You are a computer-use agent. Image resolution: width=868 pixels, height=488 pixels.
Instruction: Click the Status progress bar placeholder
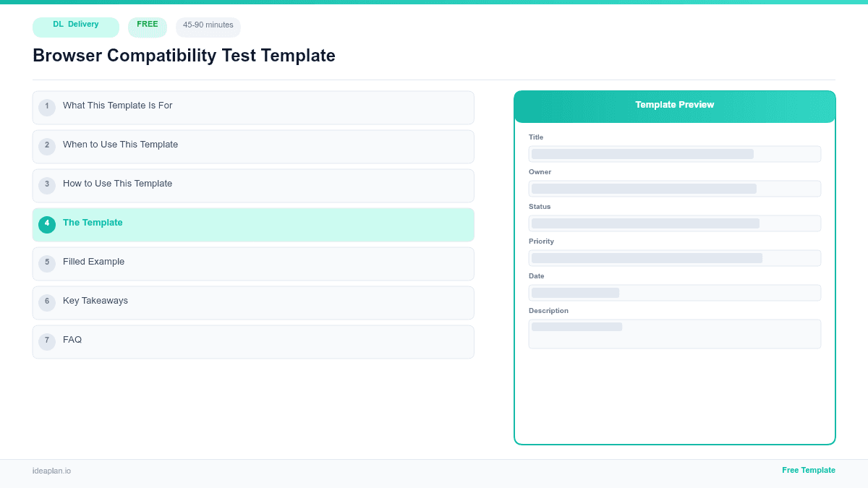(674, 223)
